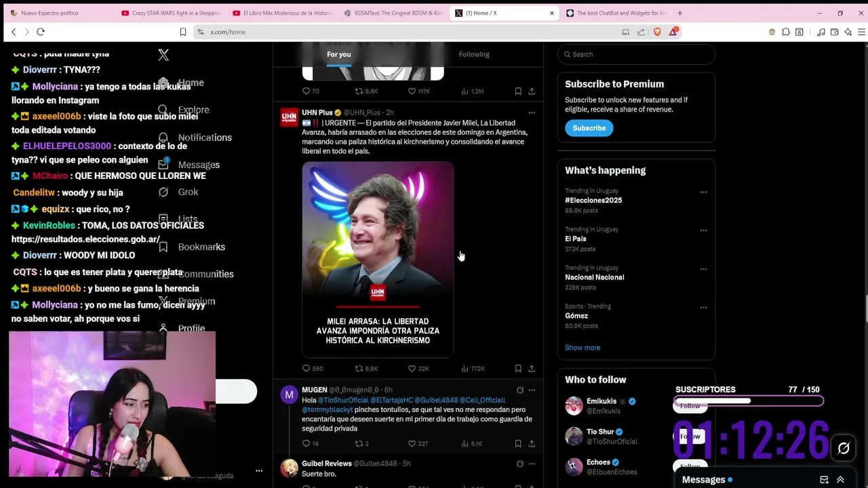Open the Nacional Nacional trending topic
Screen dimensions: 868x488
click(x=595, y=277)
